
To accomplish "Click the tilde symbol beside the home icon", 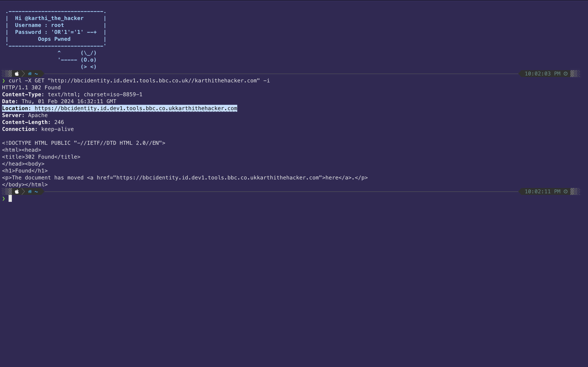I will click(x=36, y=74).
